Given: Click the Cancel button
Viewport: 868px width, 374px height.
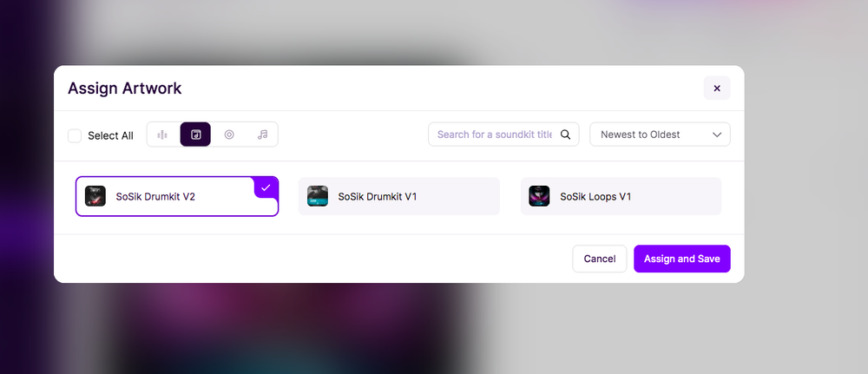Looking at the screenshot, I should pos(600,259).
